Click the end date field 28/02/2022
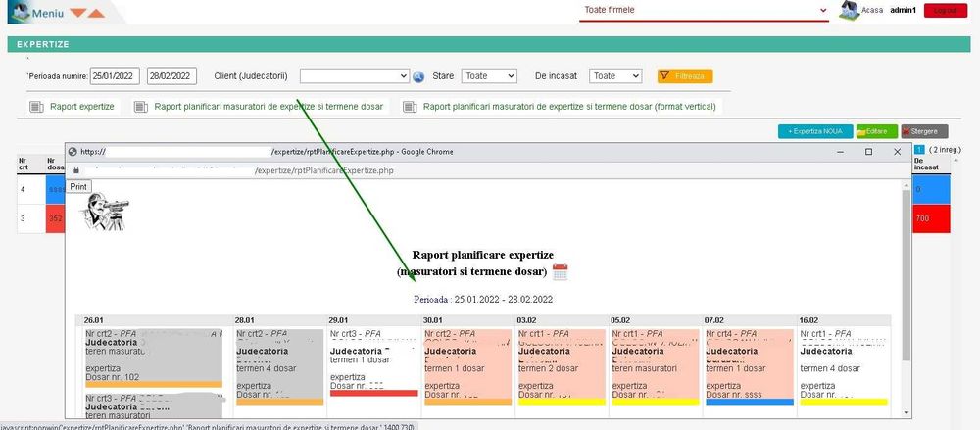The height and width of the screenshot is (430, 980). point(171,76)
